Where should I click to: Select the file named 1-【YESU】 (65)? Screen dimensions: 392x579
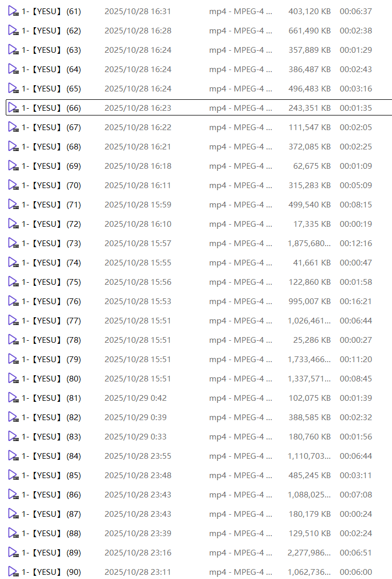pos(51,89)
